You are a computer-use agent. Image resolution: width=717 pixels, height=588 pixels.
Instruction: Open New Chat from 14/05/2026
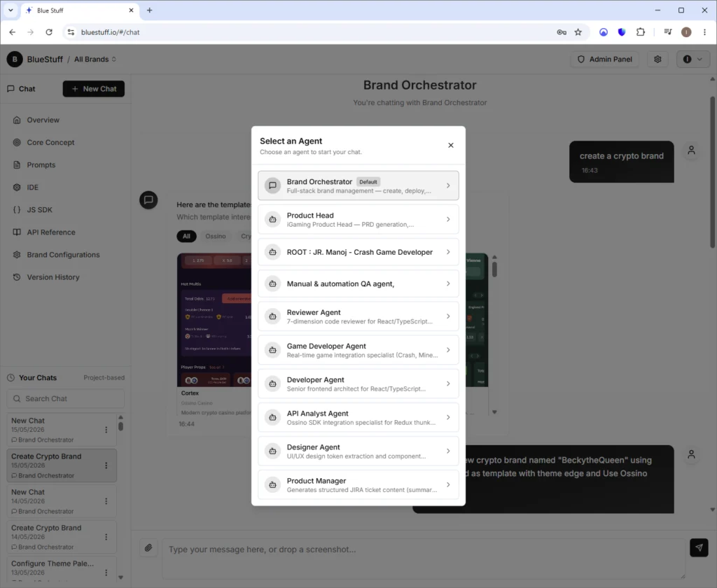click(x=62, y=501)
